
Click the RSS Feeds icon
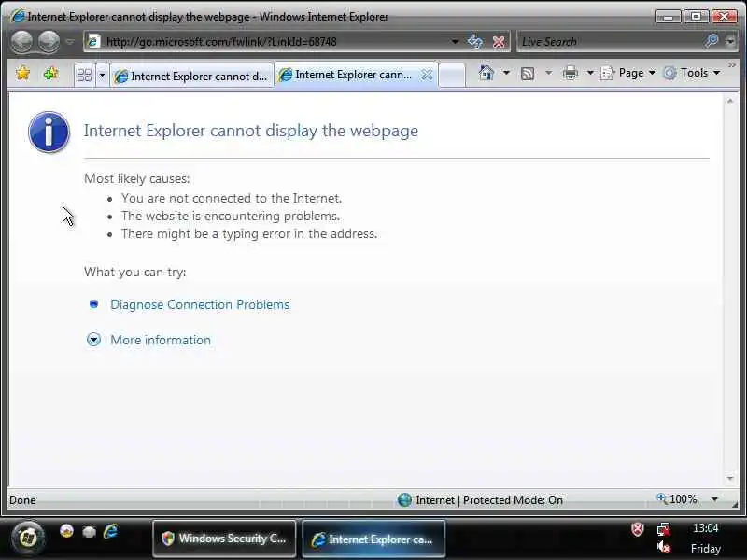(x=528, y=74)
